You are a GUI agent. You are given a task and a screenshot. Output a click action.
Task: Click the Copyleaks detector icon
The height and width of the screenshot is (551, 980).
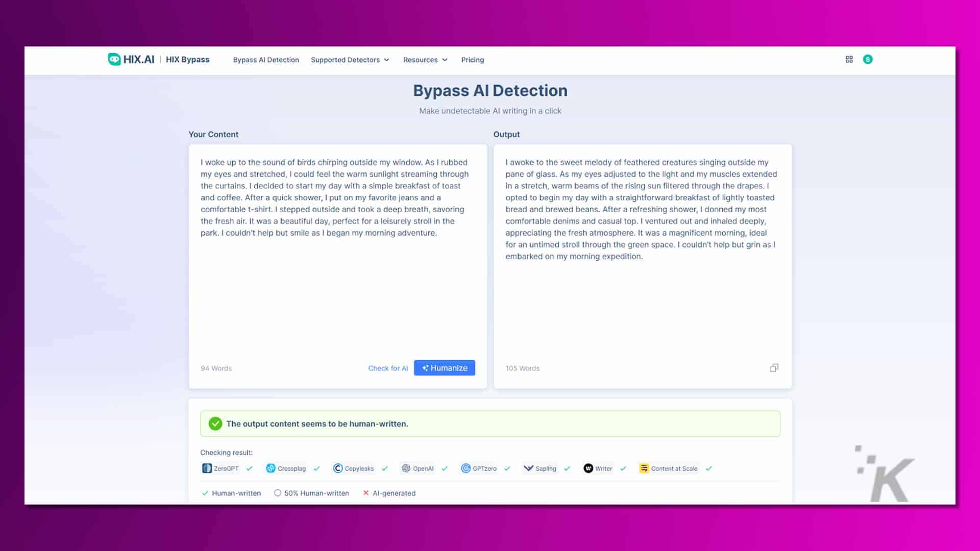click(x=337, y=468)
